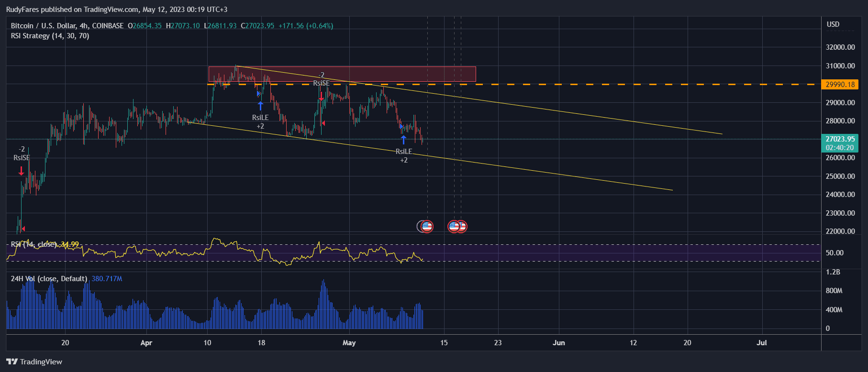Click the 24000.00 price axis label
Image resolution: width=868 pixels, height=372 pixels.
tap(840, 195)
